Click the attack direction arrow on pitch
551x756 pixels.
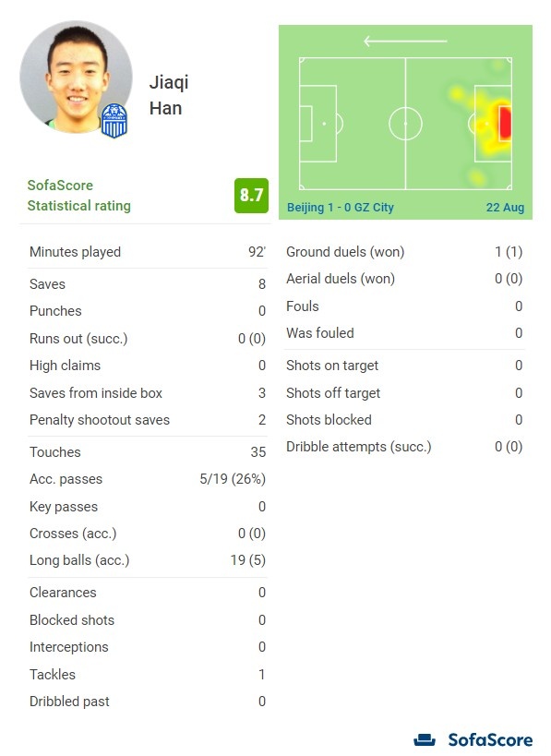(405, 41)
